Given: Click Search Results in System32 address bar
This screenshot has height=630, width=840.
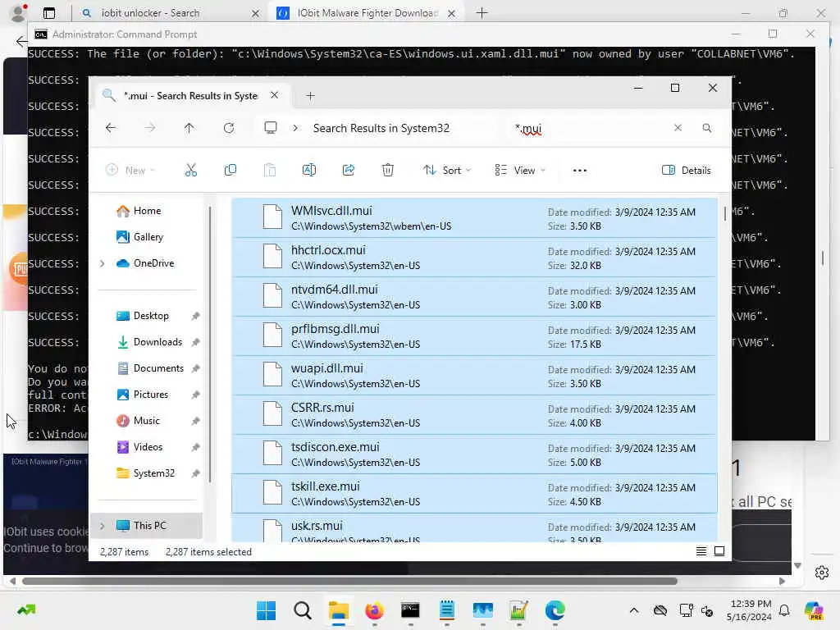Looking at the screenshot, I should [x=381, y=129].
